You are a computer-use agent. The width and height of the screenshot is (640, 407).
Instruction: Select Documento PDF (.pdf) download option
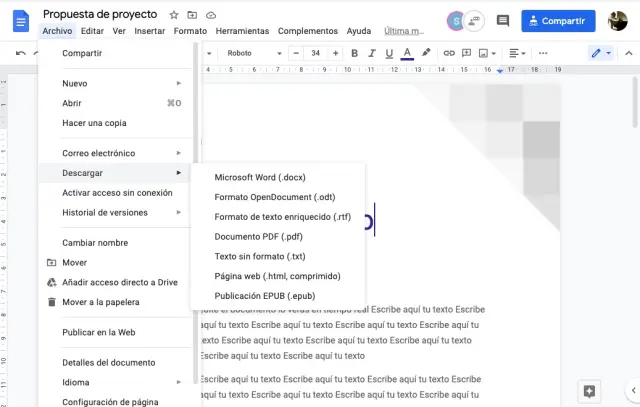pyautogui.click(x=258, y=237)
